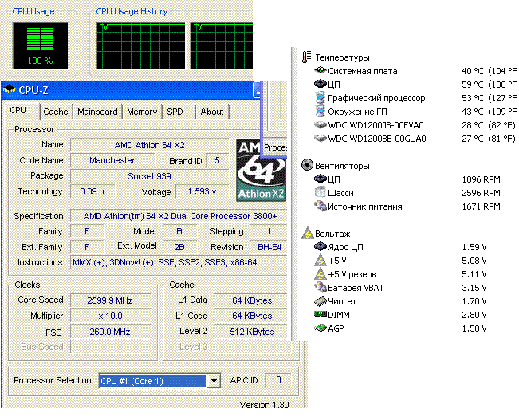519x420 pixels.
Task: Click the Version 1.30 label
Action: (264, 404)
